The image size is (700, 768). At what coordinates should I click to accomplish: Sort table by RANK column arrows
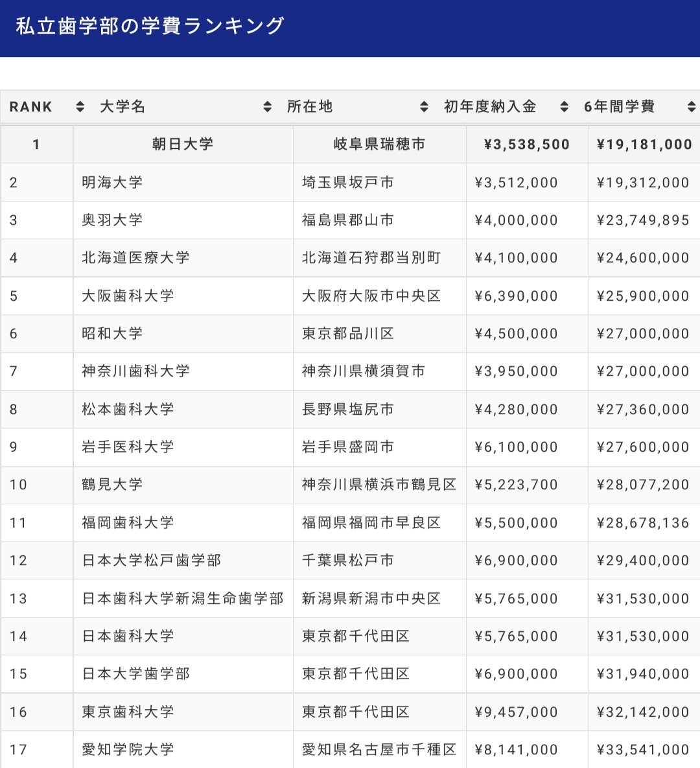click(x=80, y=107)
